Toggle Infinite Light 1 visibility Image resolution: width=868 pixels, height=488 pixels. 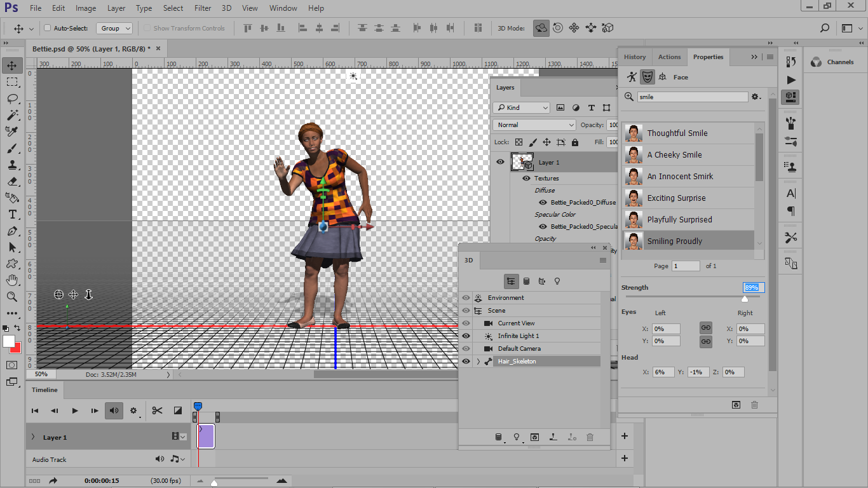point(466,336)
